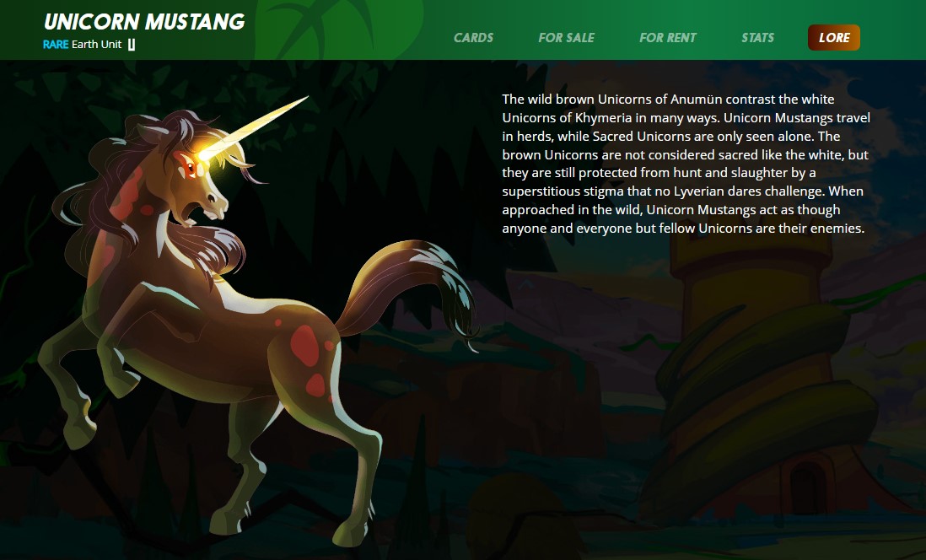Click the unicorn's glowing horn
Screen dimensions: 926x560
pyautogui.click(x=254, y=127)
